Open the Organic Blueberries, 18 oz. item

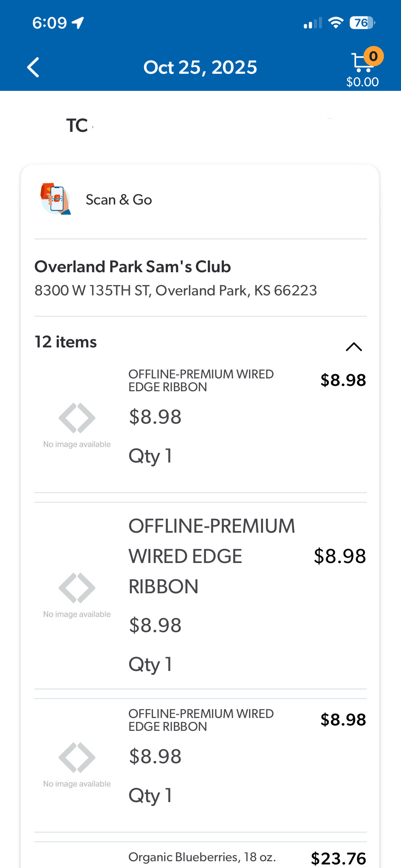202,857
